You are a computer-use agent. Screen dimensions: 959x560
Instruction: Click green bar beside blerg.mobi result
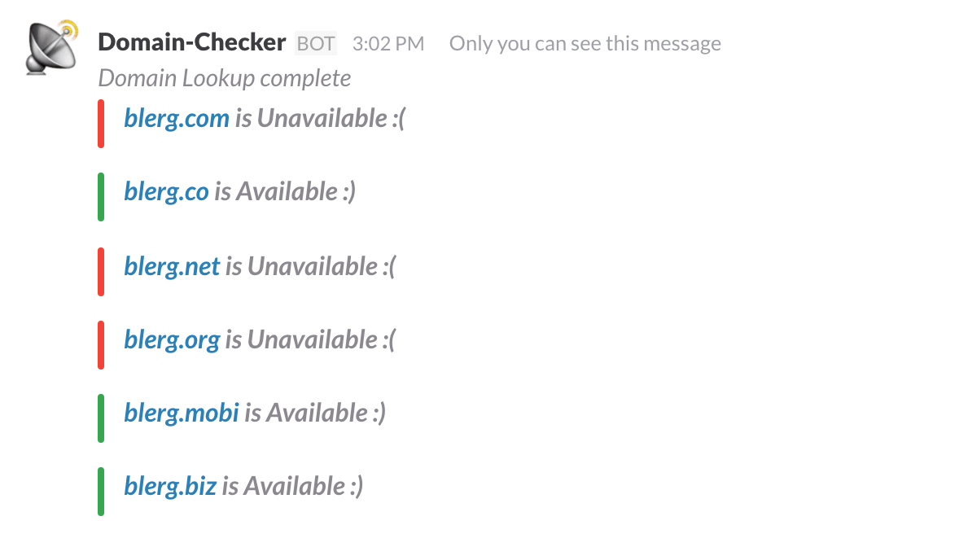[101, 418]
